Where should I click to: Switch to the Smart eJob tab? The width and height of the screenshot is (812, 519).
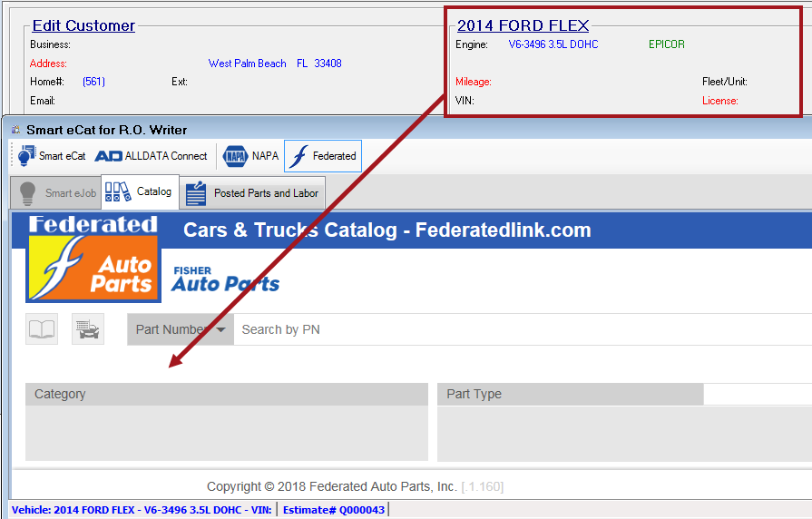click(56, 193)
